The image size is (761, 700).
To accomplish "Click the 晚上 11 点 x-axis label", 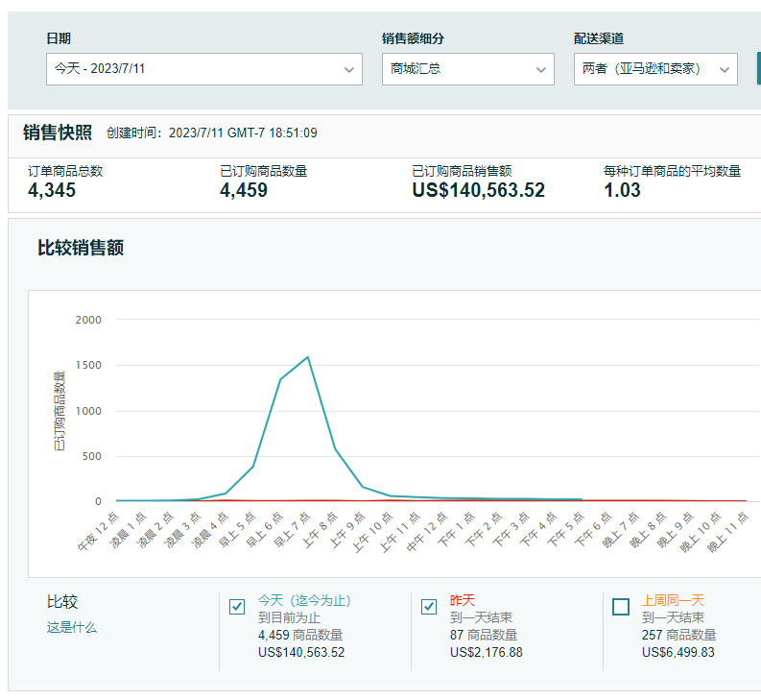I will [x=728, y=532].
